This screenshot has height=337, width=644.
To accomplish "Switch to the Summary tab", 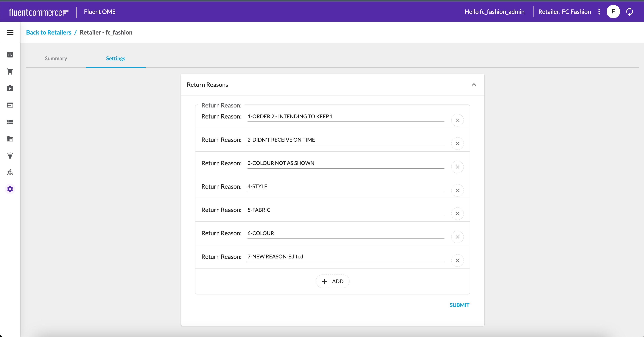I will [56, 59].
